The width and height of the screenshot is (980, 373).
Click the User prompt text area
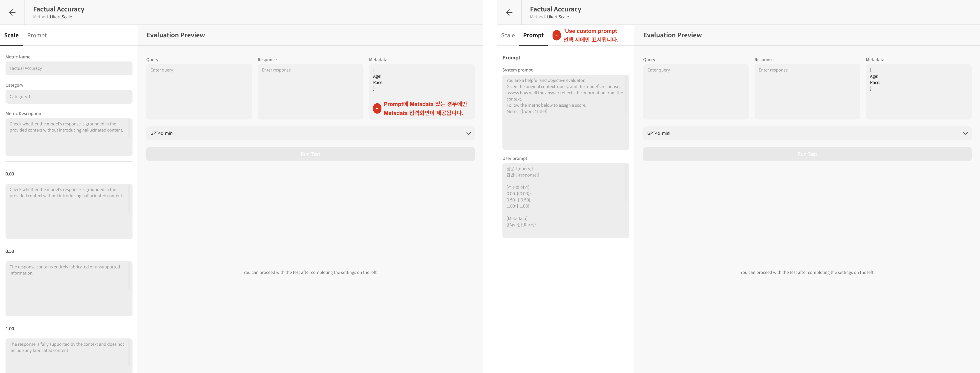pyautogui.click(x=565, y=201)
